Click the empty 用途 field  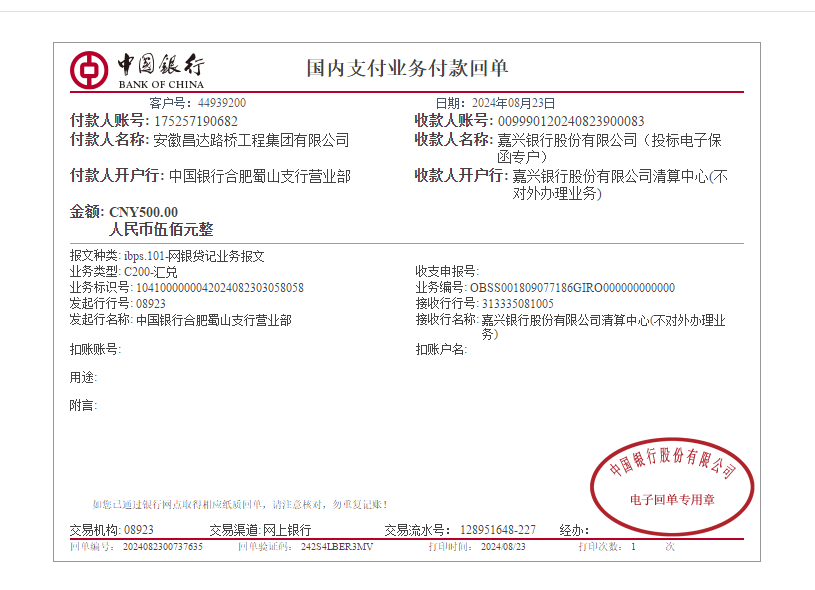[140, 377]
